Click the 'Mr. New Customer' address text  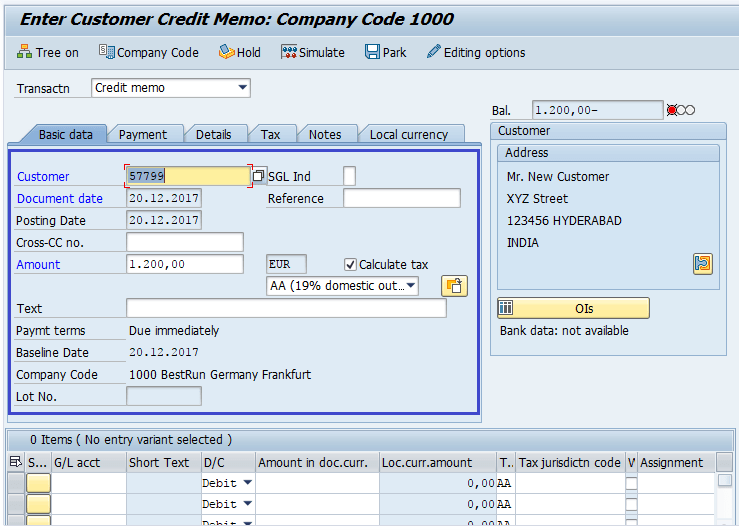[x=558, y=177]
